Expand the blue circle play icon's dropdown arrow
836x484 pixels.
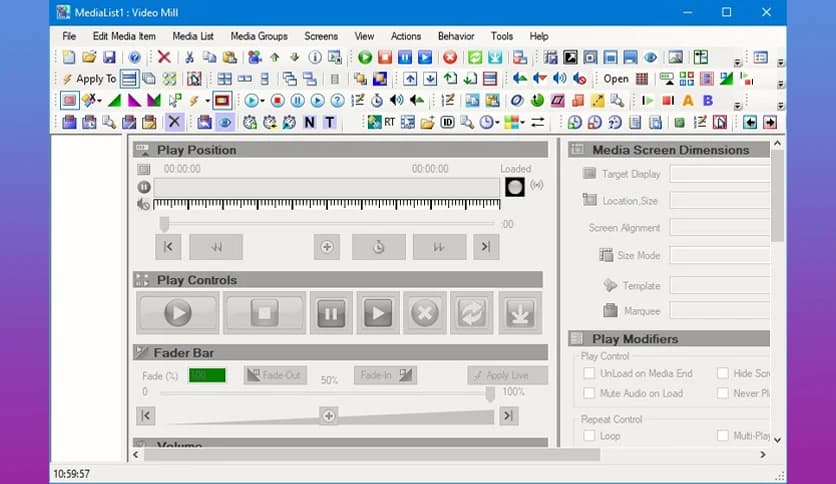coord(262,101)
